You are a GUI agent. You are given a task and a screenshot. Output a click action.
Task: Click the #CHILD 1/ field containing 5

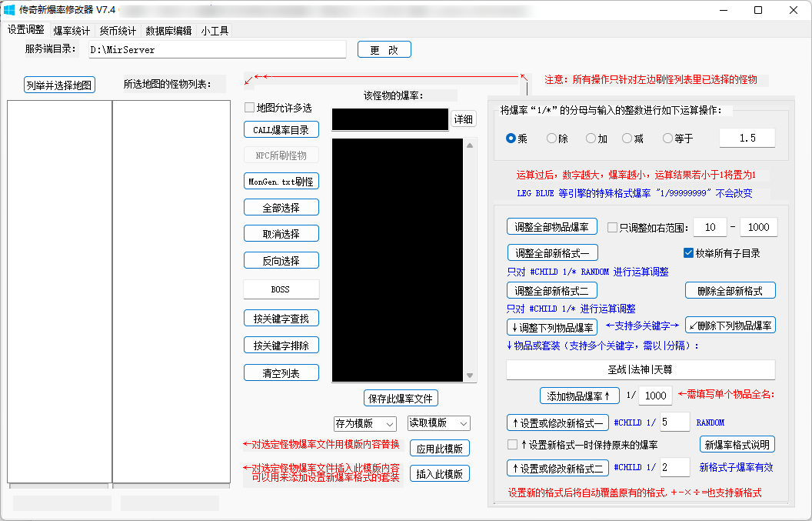click(x=675, y=422)
